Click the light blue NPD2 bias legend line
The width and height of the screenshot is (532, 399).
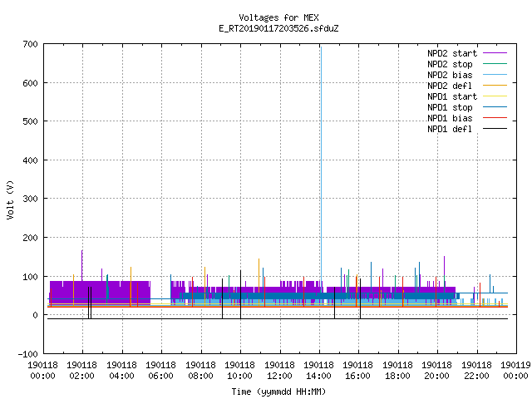(495, 75)
